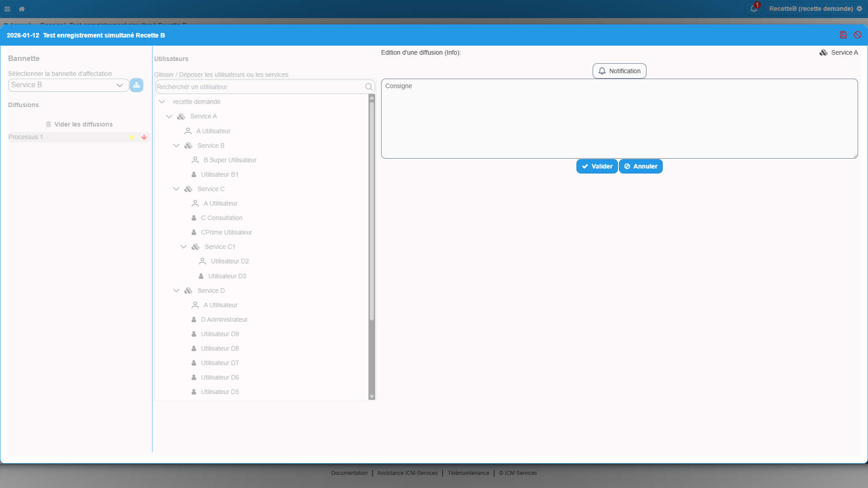Collapse the recette demande tree node
The width and height of the screenshot is (868, 488).
click(x=162, y=102)
